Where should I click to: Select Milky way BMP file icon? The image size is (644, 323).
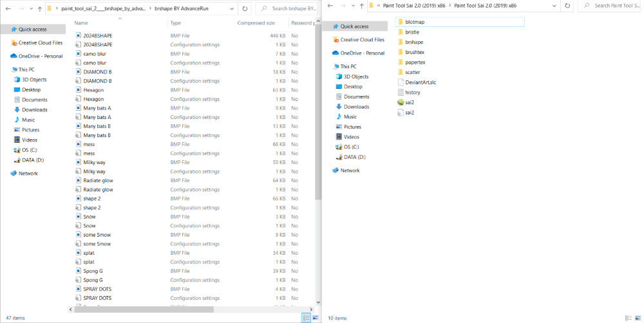[79, 162]
